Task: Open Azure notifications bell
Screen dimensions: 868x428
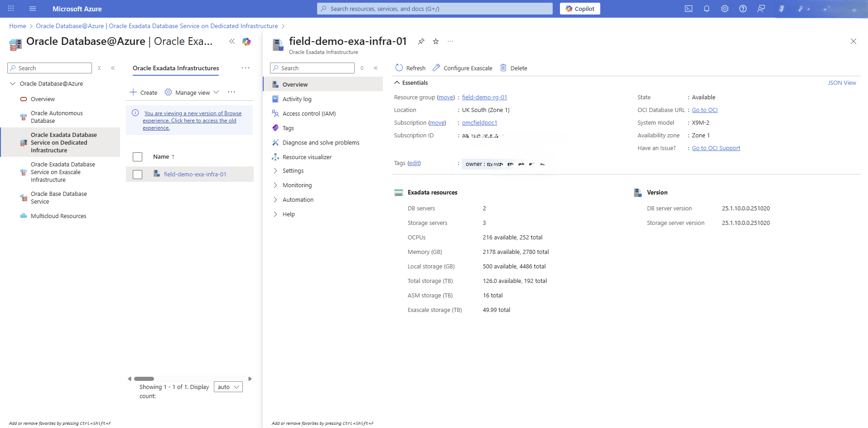Action: pyautogui.click(x=707, y=8)
